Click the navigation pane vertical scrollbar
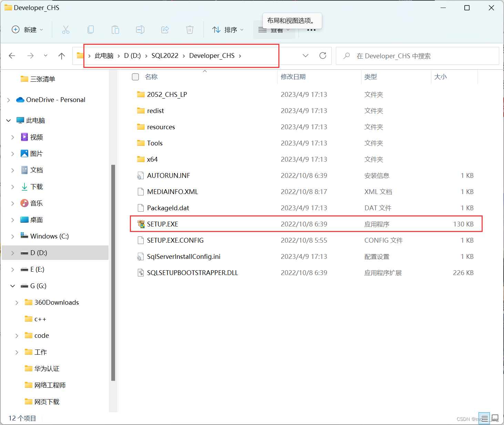 113,272
